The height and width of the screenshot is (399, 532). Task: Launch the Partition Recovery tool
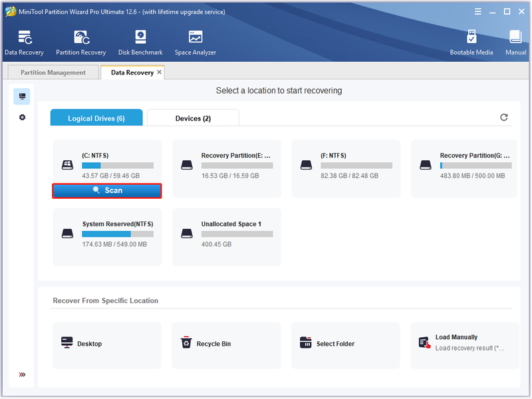(80, 43)
